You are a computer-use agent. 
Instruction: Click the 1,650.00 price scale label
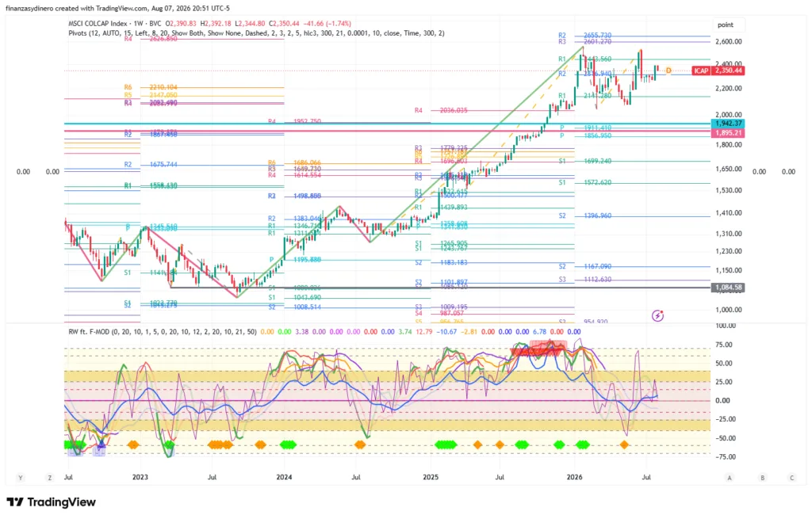pos(728,169)
